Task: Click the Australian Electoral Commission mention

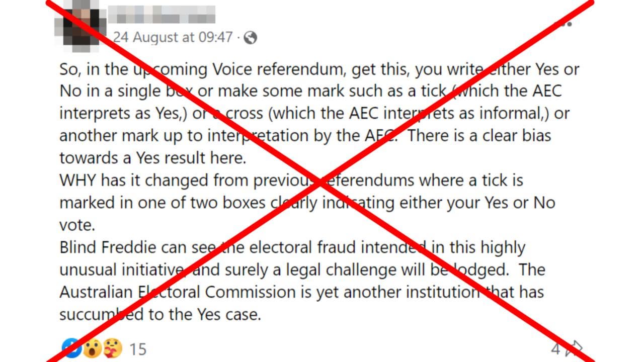Action: (x=174, y=292)
